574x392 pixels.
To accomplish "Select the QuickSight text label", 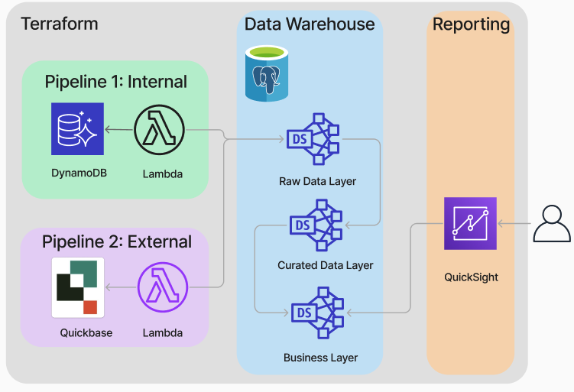I will point(471,277).
